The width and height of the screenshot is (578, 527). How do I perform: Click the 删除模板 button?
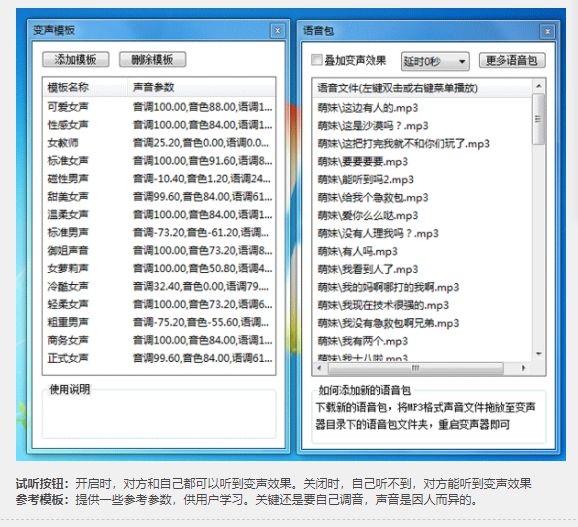[152, 59]
